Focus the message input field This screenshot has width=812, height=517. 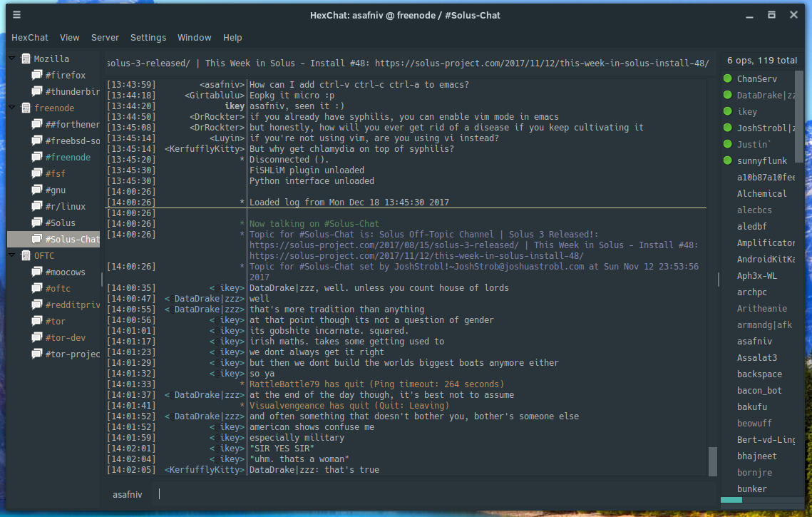pos(433,494)
